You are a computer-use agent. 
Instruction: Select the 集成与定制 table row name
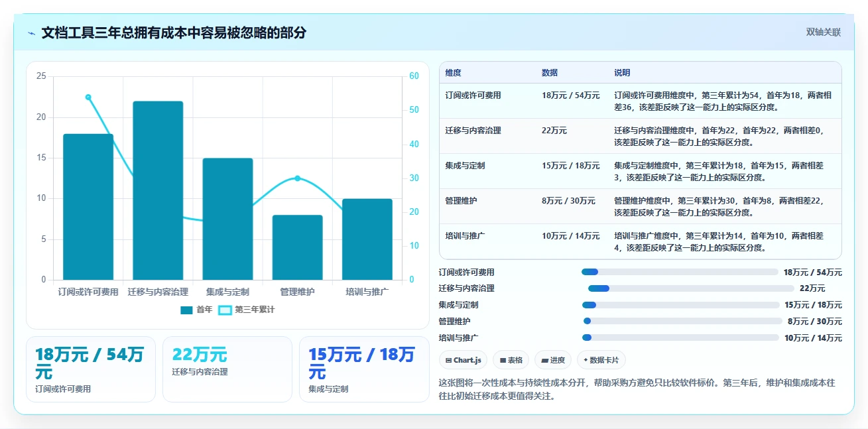tap(465, 166)
